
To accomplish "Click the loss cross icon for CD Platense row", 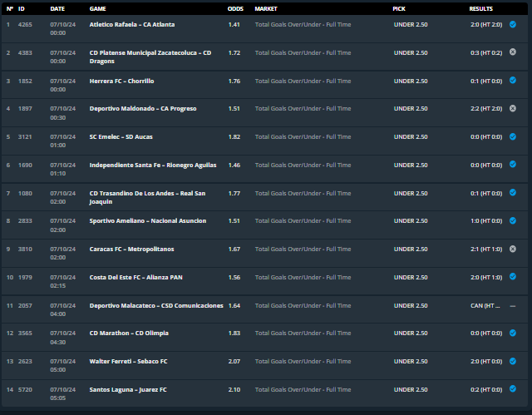I will coord(513,52).
